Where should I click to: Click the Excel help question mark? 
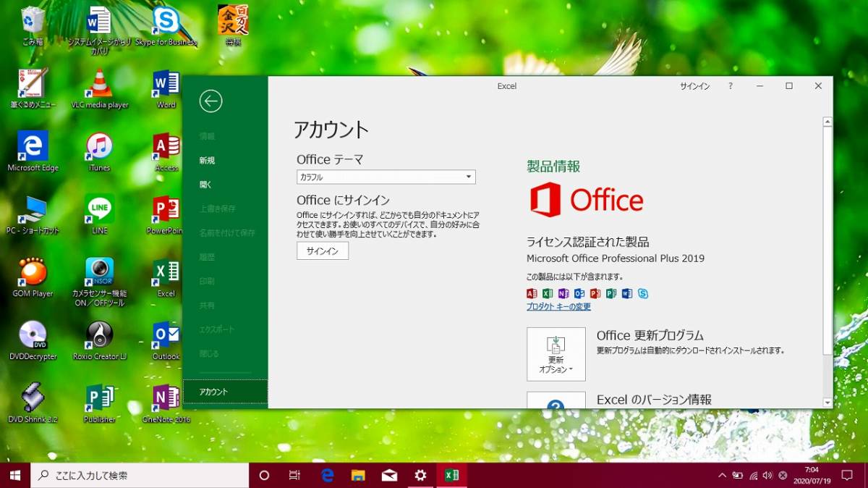(x=731, y=86)
